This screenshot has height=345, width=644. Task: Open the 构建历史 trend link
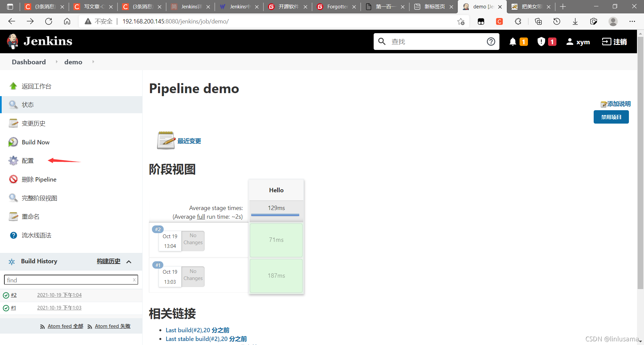[108, 261]
